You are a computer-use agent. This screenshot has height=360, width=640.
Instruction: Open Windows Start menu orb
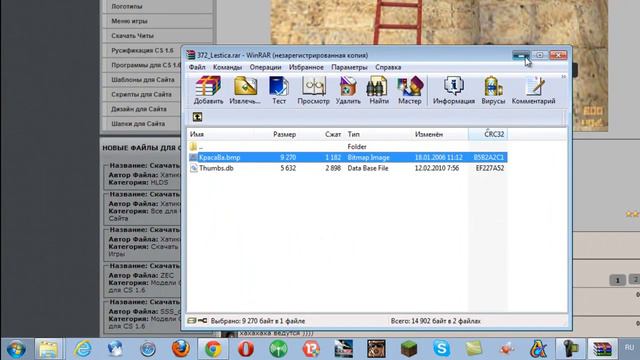[x=16, y=349]
